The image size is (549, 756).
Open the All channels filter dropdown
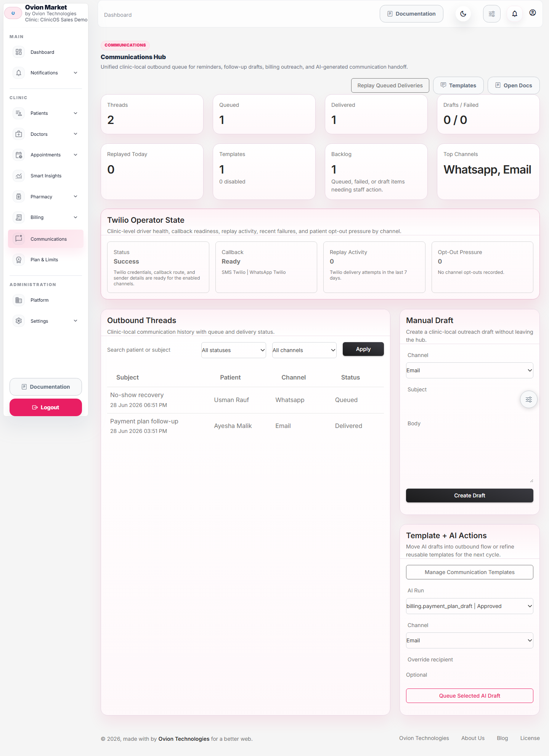(304, 350)
